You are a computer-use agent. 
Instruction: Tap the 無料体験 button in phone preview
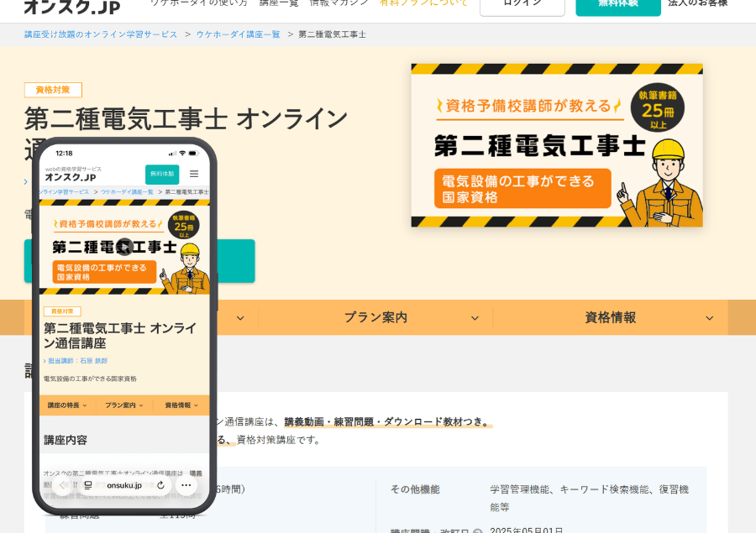click(161, 174)
